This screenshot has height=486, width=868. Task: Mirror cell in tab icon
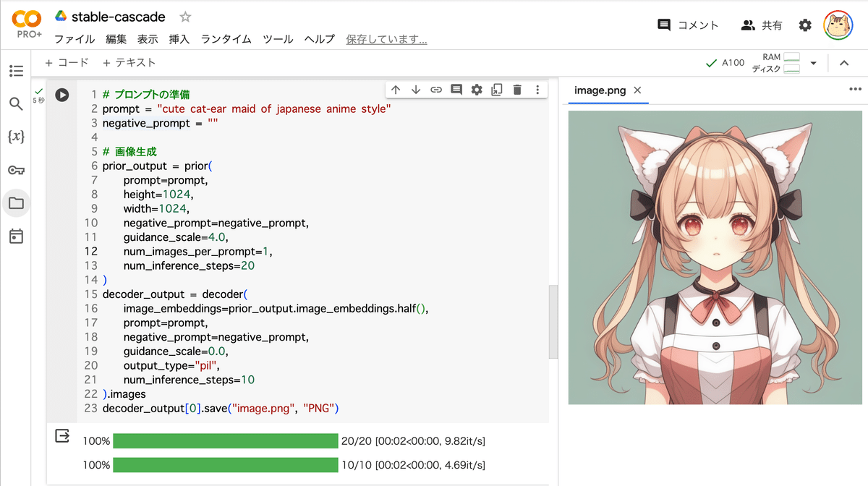pyautogui.click(x=497, y=90)
